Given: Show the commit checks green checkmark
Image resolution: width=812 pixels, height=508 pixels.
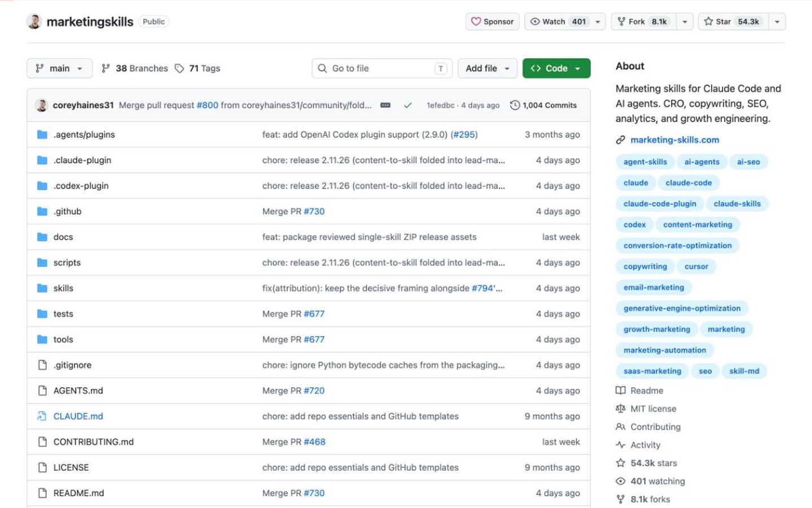Looking at the screenshot, I should pyautogui.click(x=408, y=105).
